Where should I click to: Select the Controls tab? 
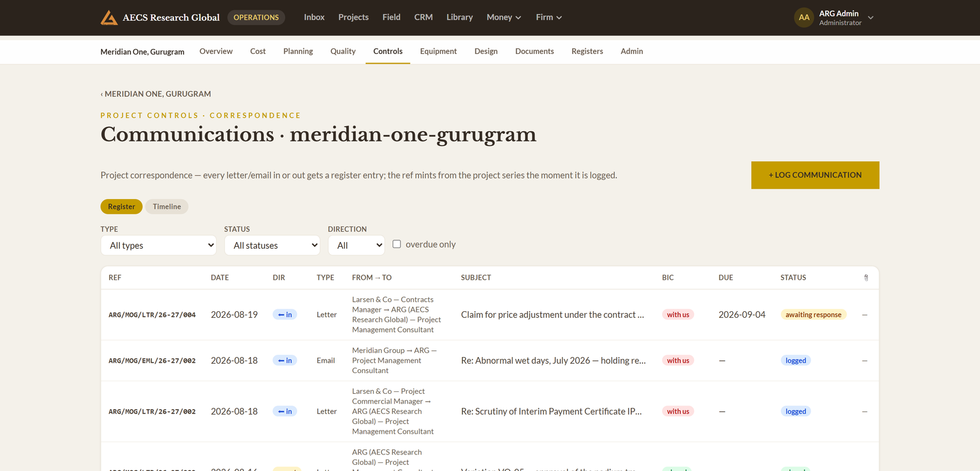tap(388, 51)
